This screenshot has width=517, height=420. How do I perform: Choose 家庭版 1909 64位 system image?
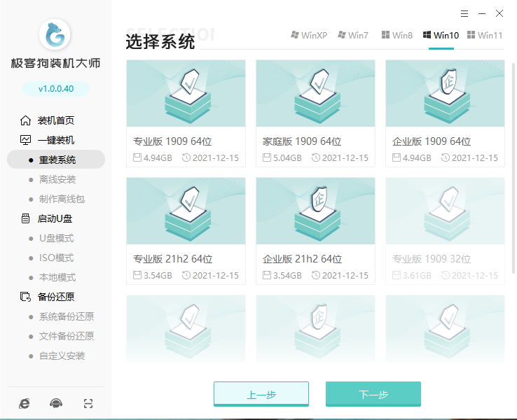coord(315,113)
